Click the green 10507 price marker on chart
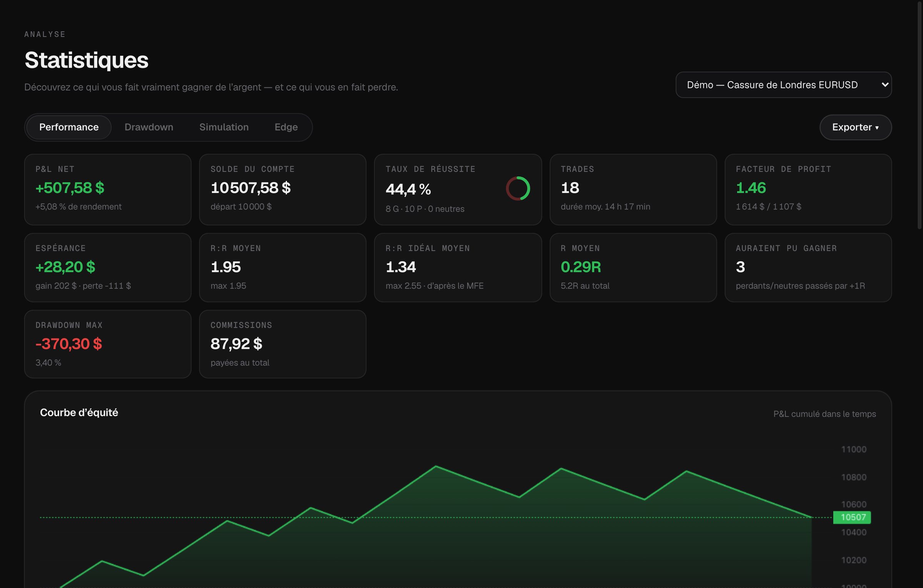The width and height of the screenshot is (923, 588). tap(851, 517)
